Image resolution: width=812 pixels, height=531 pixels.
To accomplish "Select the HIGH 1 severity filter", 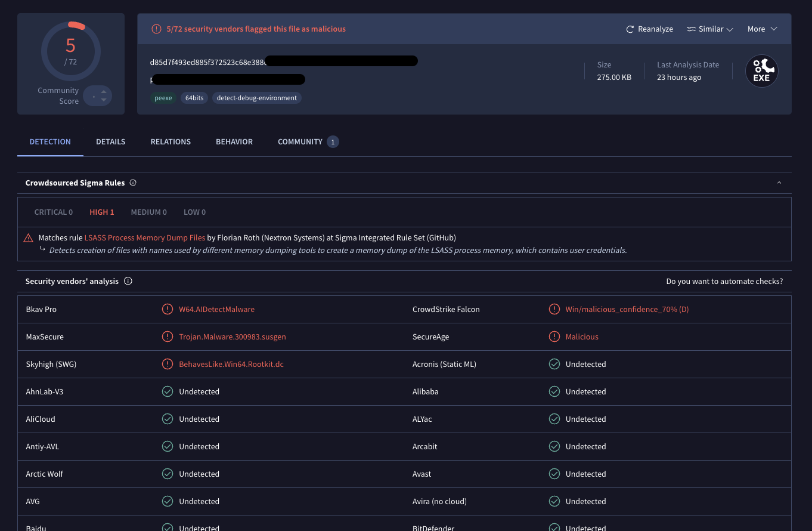I will [101, 212].
